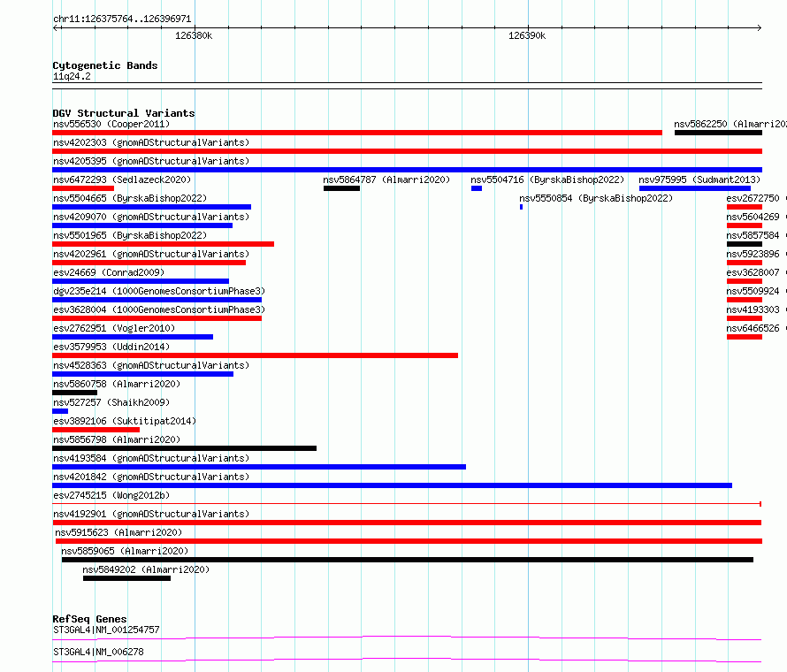Click the 11q24.2 cytogenetic band label
787x672 pixels.
(72, 76)
